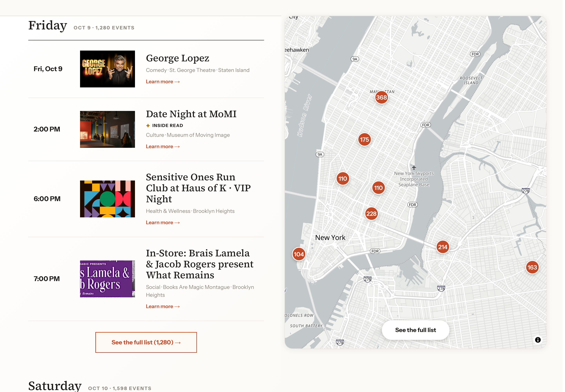Click See the full list button on map
565x392 pixels.
pyautogui.click(x=415, y=330)
